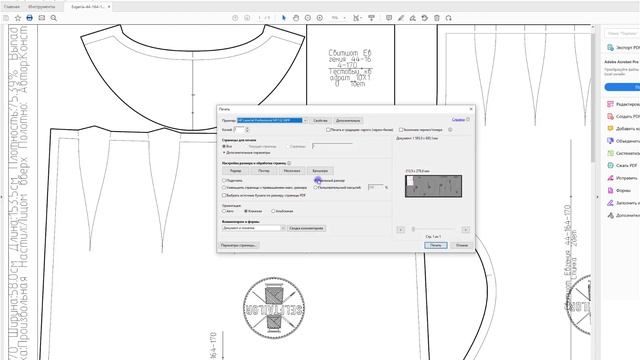Click the blue printer icon in toolbar

pyautogui.click(x=29, y=18)
